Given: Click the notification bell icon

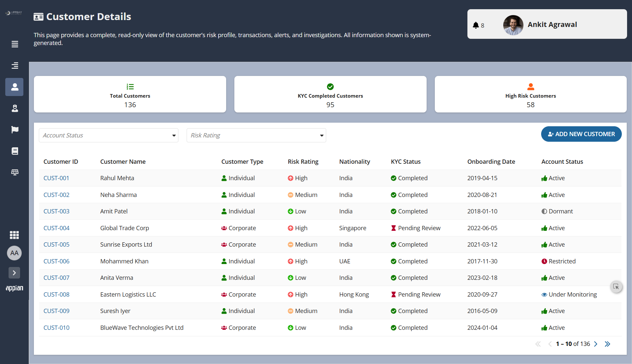Looking at the screenshot, I should point(476,25).
